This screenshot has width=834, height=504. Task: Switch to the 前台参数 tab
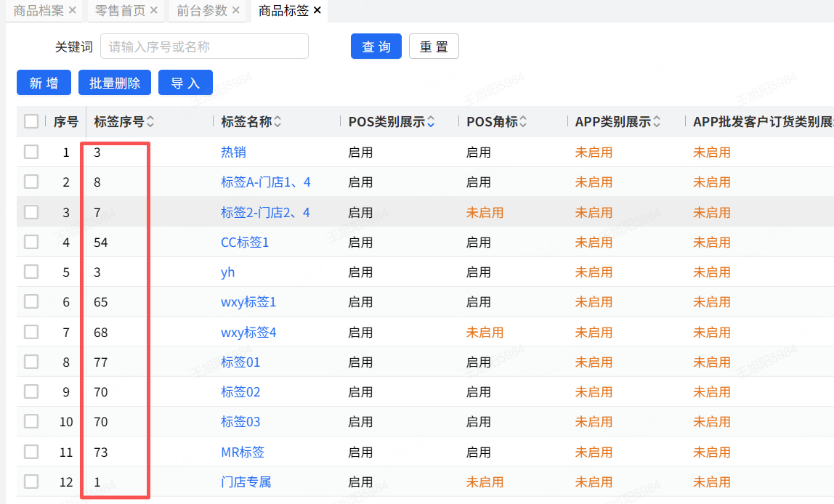pos(202,11)
